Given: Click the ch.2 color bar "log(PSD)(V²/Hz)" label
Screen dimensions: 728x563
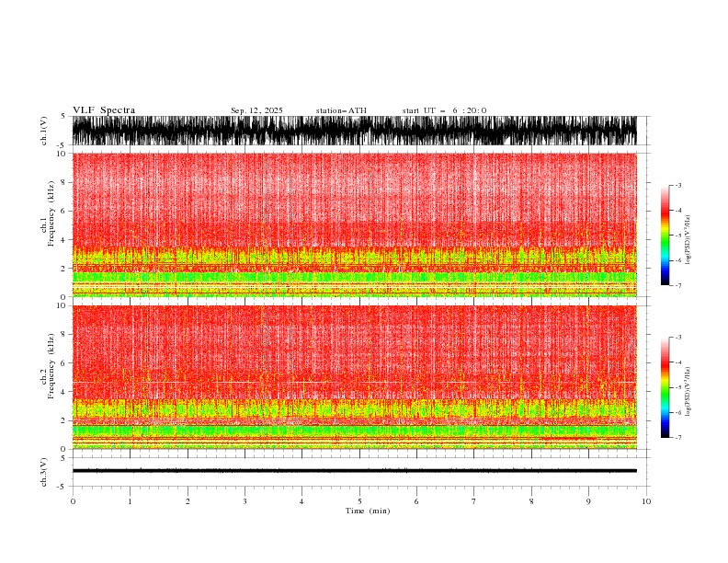Looking at the screenshot, I should point(688,392).
